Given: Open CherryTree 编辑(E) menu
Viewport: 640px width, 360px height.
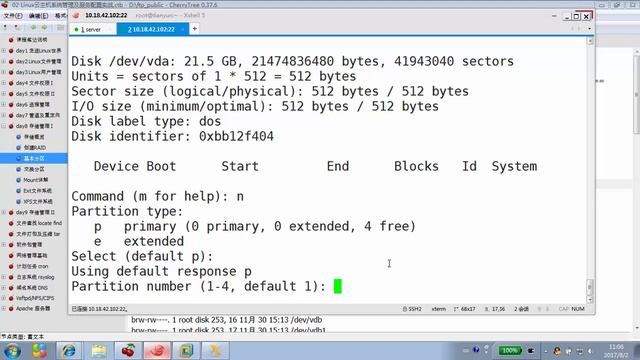Looking at the screenshot, I should click(38, 16).
